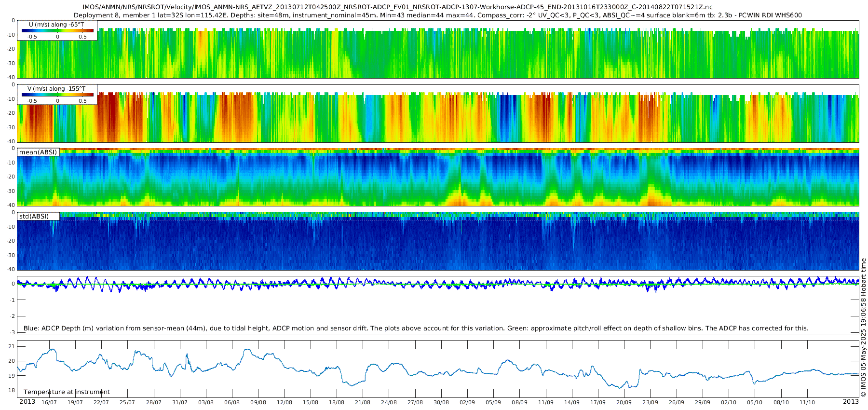Click the 21/08 date tick
The width and height of the screenshot is (868, 410).
[363, 402]
